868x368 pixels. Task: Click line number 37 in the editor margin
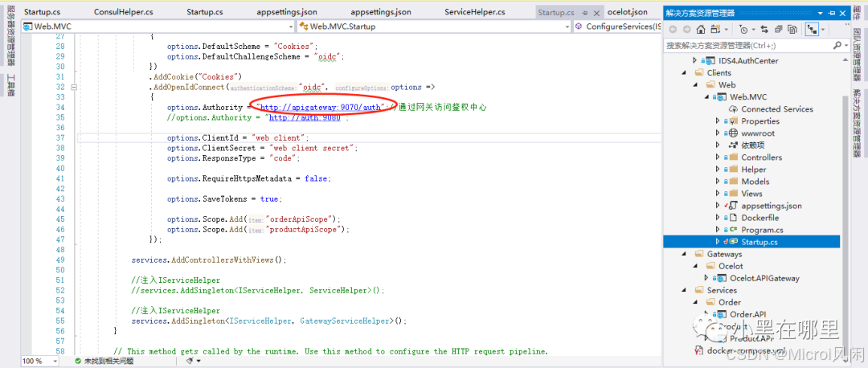click(59, 137)
